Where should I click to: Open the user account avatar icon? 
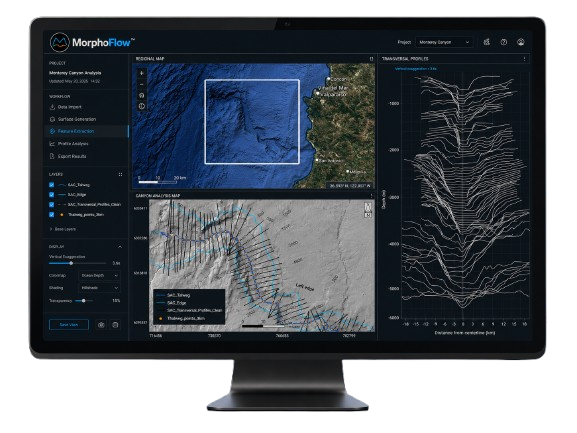click(x=520, y=42)
